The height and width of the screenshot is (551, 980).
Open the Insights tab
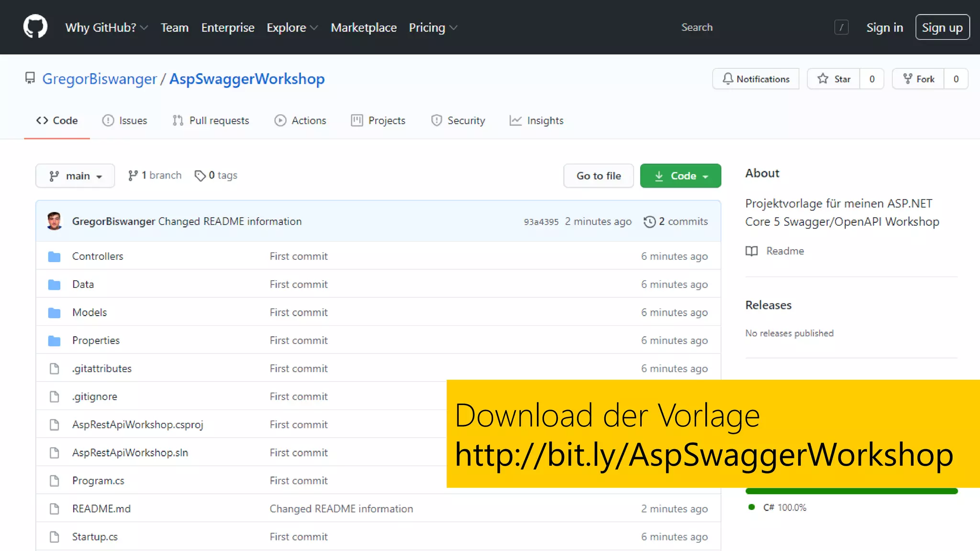point(536,121)
